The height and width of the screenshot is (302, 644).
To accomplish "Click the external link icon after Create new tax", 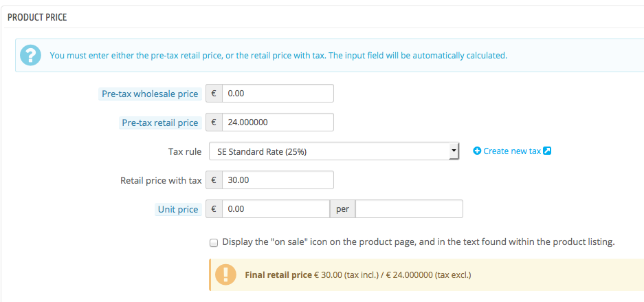I will point(547,151).
